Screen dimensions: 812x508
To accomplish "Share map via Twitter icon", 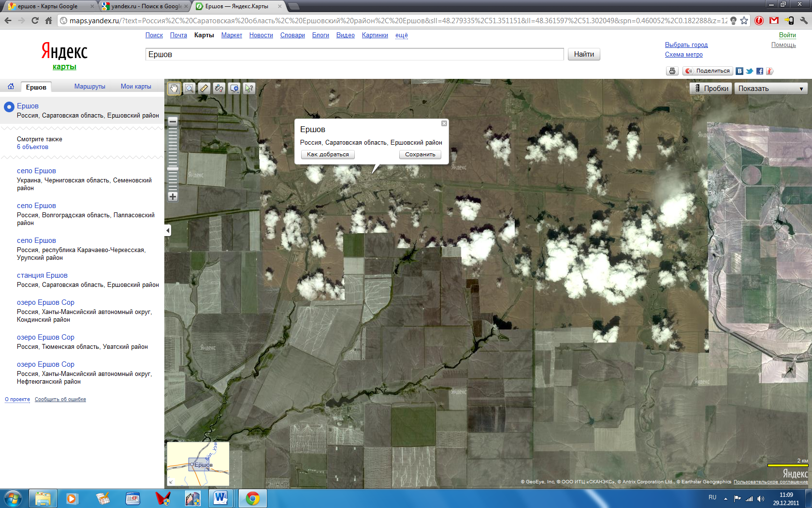I will 750,71.
